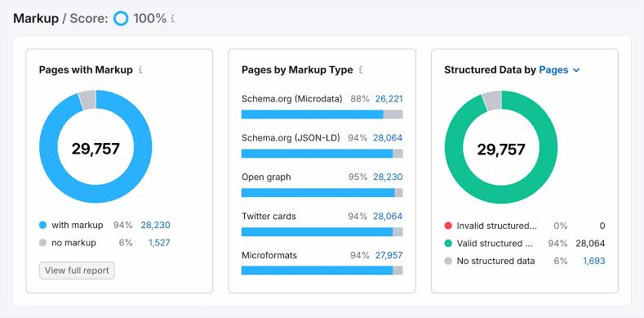Open the 1,693 No structured data link
The height and width of the screenshot is (318, 644).
(x=594, y=261)
